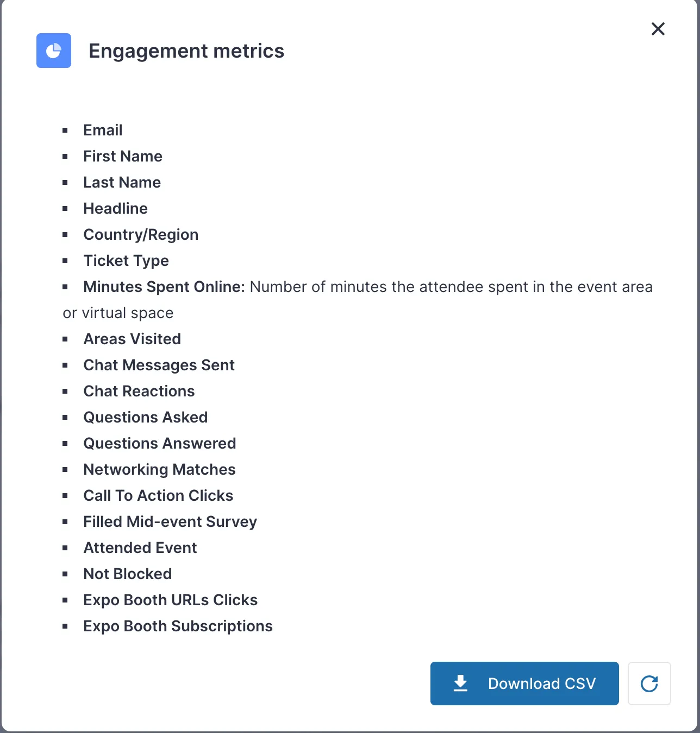Select the First Name entry

(123, 157)
